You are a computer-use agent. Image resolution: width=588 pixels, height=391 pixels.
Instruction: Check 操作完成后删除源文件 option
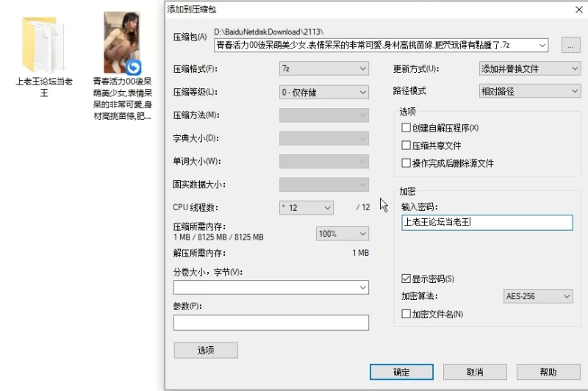coord(406,163)
